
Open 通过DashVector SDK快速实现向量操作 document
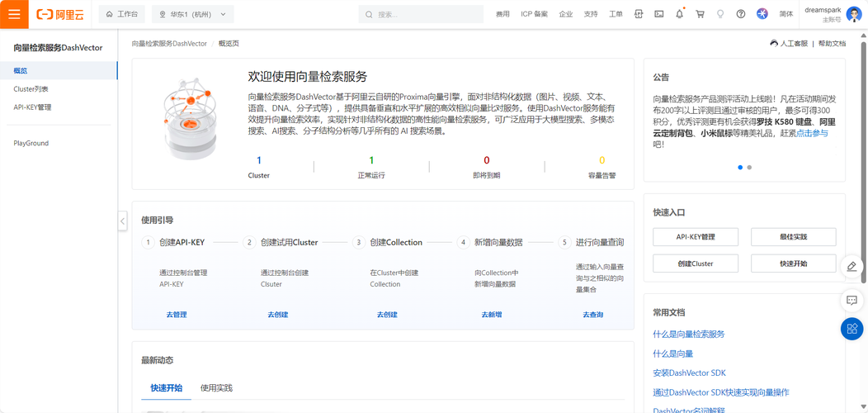pyautogui.click(x=721, y=392)
